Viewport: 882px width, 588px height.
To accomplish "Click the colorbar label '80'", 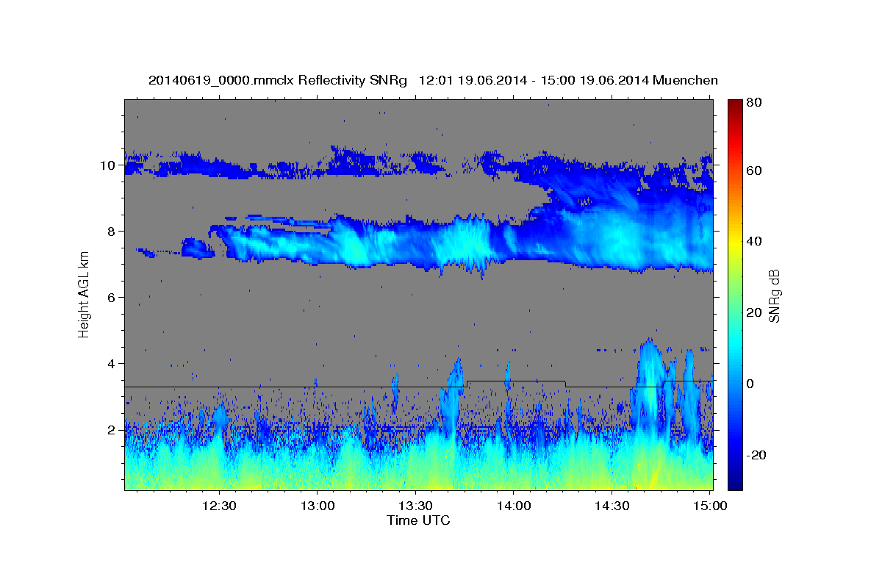I will point(753,103).
